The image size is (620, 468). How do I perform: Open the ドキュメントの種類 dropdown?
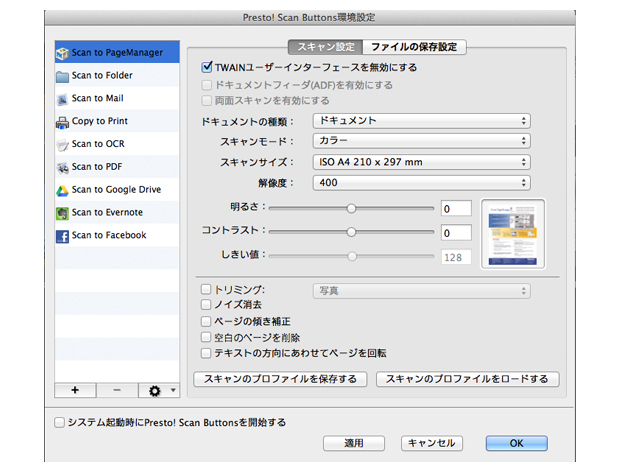422,121
